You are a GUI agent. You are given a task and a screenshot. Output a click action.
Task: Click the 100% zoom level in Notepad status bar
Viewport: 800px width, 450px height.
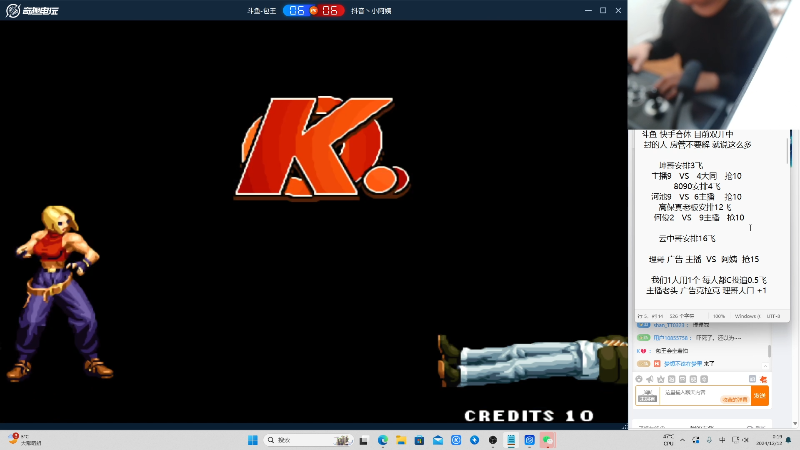(719, 316)
